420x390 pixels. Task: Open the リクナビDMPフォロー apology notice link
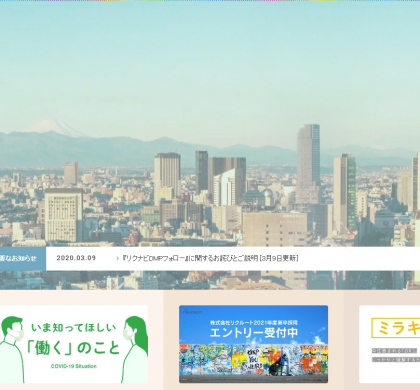210,258
